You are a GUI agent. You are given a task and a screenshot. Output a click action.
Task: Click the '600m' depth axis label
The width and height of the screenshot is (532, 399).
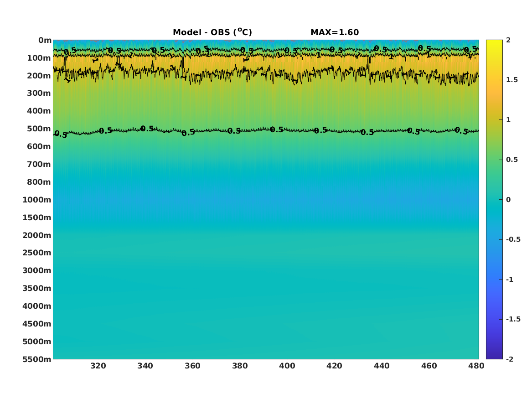39,146
